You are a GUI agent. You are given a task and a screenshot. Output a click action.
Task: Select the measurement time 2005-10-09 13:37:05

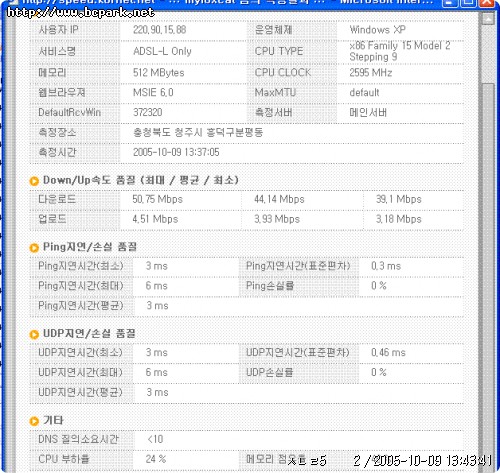(x=176, y=153)
